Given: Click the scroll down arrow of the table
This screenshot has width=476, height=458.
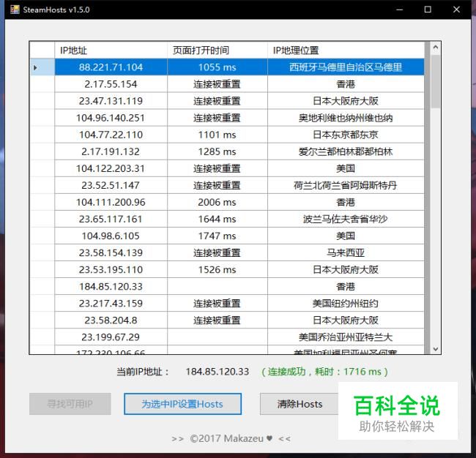Looking at the screenshot, I should 435,349.
